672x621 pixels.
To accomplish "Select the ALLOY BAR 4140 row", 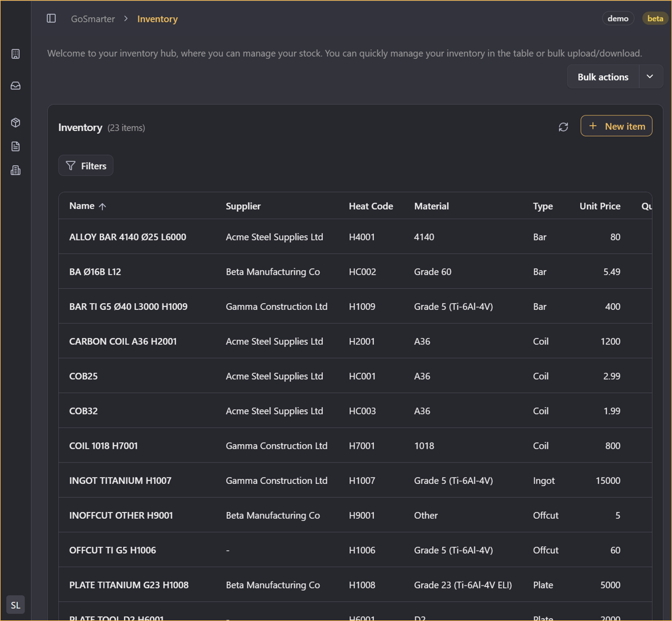I will (x=128, y=237).
